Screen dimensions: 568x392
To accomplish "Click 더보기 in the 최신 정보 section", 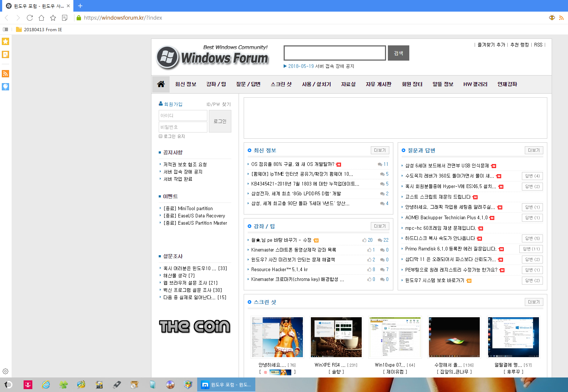I will pos(380,150).
